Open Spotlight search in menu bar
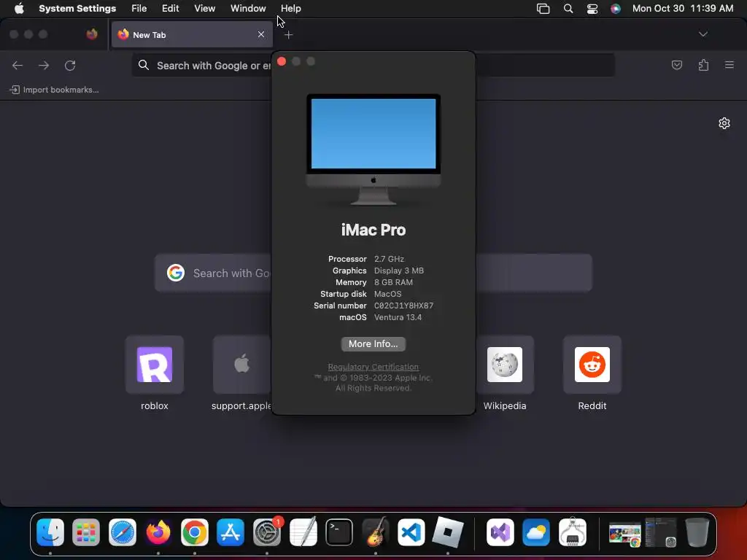This screenshot has height=560, width=747. pyautogui.click(x=568, y=9)
